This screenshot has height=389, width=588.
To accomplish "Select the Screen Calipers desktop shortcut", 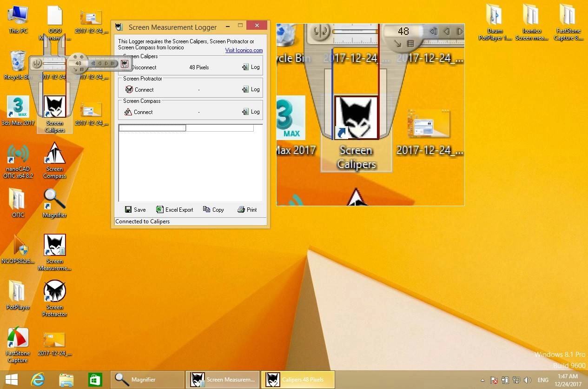I will [x=54, y=114].
